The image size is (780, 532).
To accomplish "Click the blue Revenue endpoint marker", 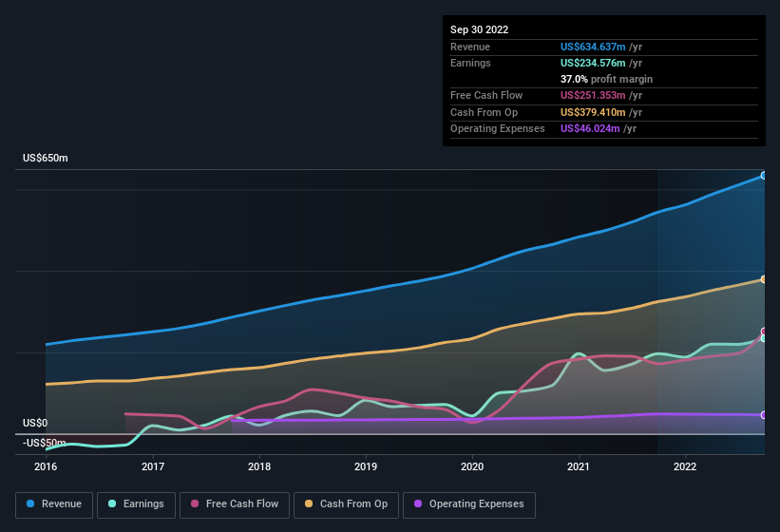I will 764,176.
